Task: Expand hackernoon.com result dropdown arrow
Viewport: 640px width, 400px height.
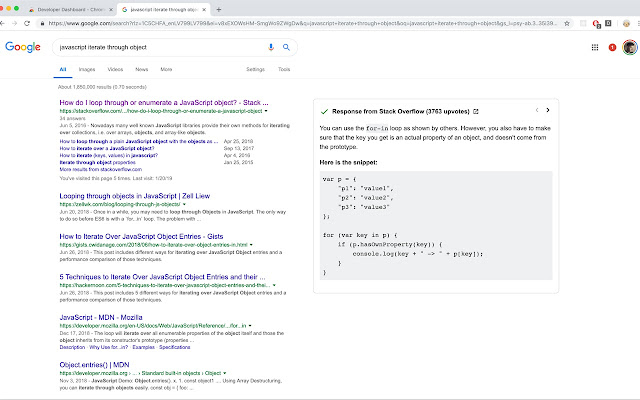Action: pos(274,285)
